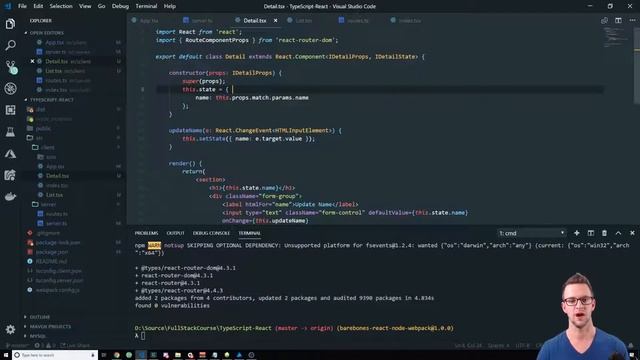This screenshot has width=640, height=360.
Task: Open the Azure view in activity bar
Action: click(x=10, y=154)
